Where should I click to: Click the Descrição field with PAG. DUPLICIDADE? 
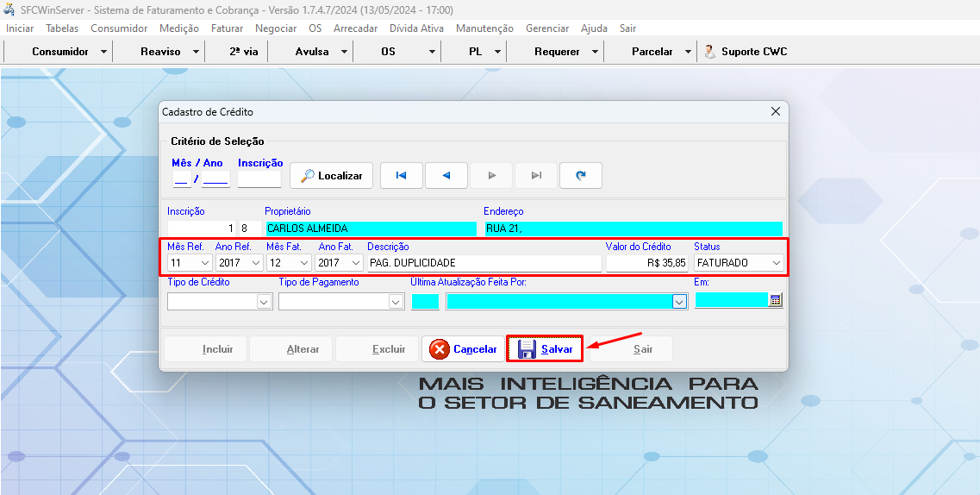click(484, 263)
